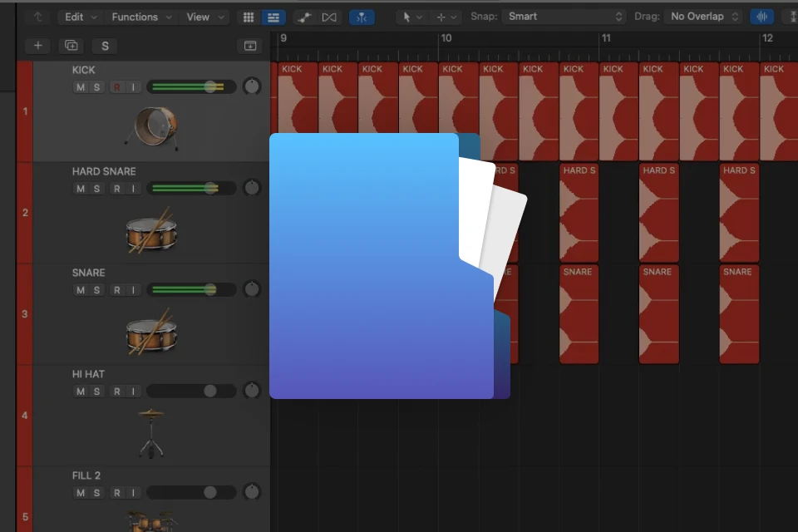The height and width of the screenshot is (532, 798).
Task: Open the View menu
Action: tap(205, 17)
